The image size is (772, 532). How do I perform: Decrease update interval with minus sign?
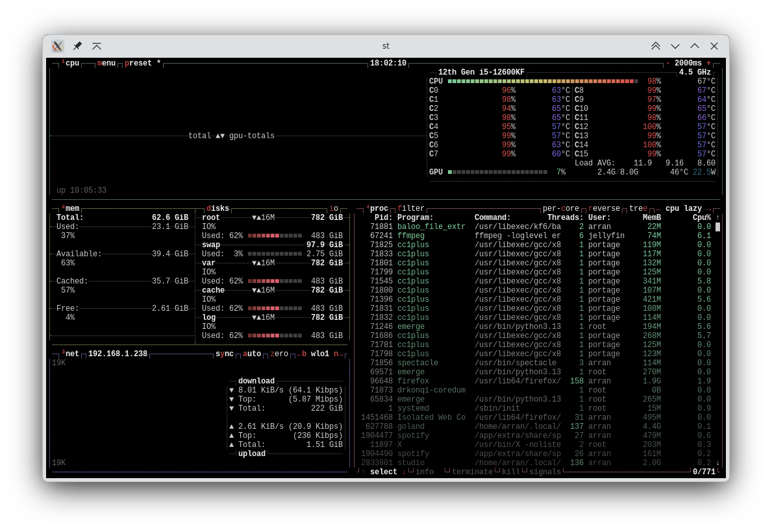click(667, 63)
